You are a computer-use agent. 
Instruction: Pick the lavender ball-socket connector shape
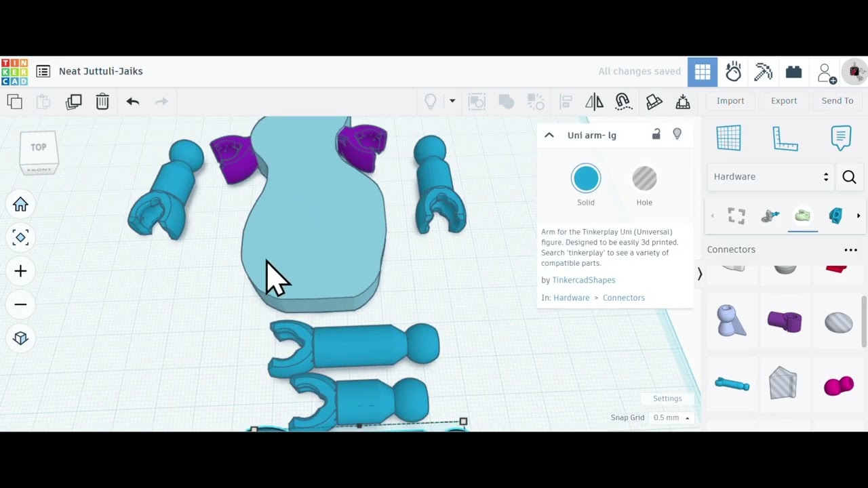pyautogui.click(x=732, y=321)
